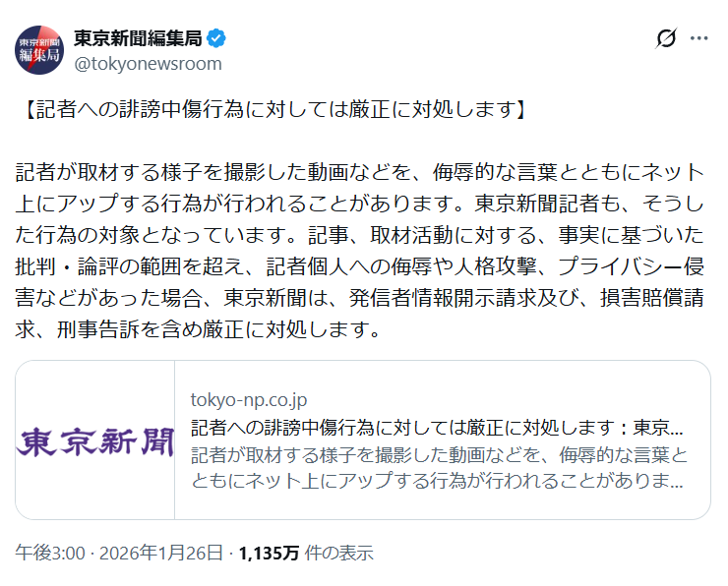The width and height of the screenshot is (728, 586).
Task: Click the body line starting 上にアップする行為
Action: point(361,205)
